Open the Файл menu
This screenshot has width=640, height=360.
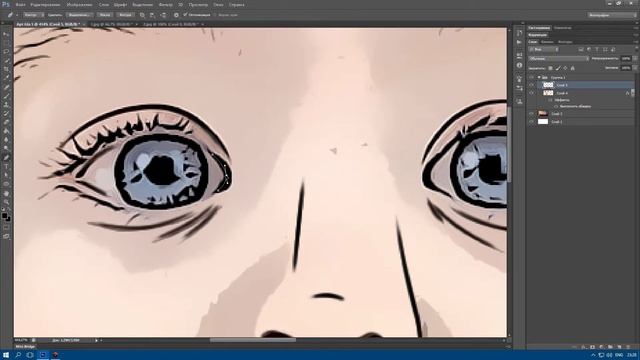pos(20,5)
